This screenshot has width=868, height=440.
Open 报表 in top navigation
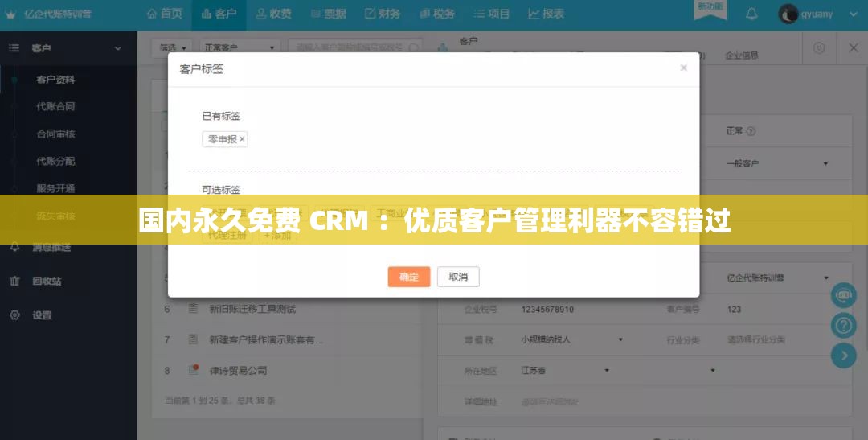point(546,14)
